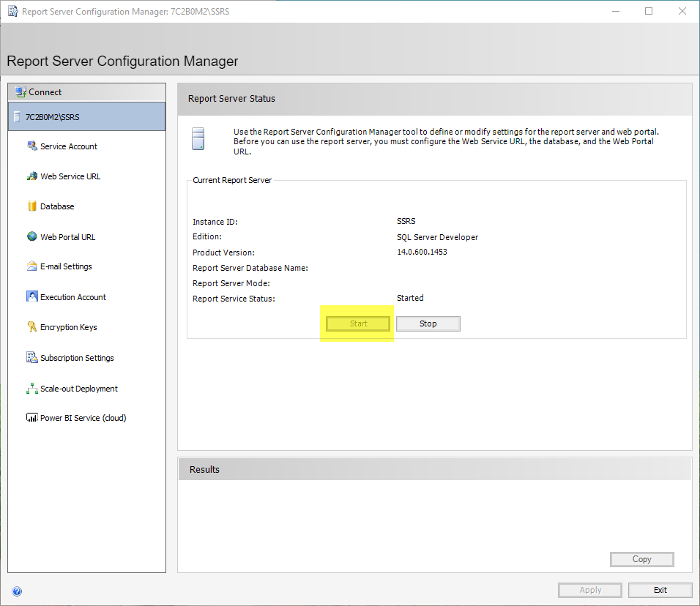Click the Apply button

(590, 590)
